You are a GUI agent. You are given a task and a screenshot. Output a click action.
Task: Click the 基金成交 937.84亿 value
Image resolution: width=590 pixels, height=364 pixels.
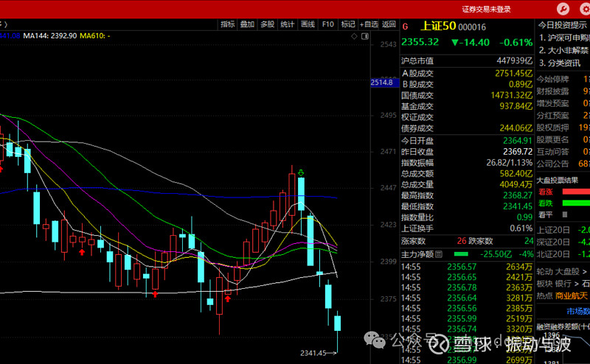pos(516,106)
